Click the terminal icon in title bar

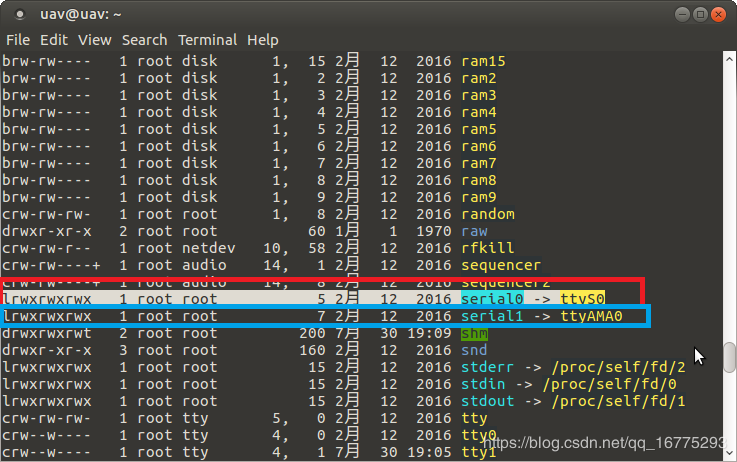tap(20, 15)
